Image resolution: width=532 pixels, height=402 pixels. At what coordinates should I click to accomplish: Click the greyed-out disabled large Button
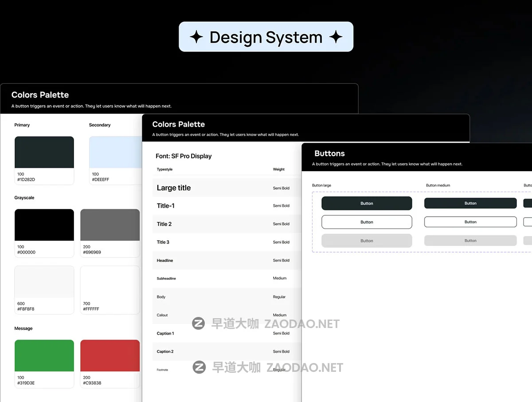coord(367,241)
